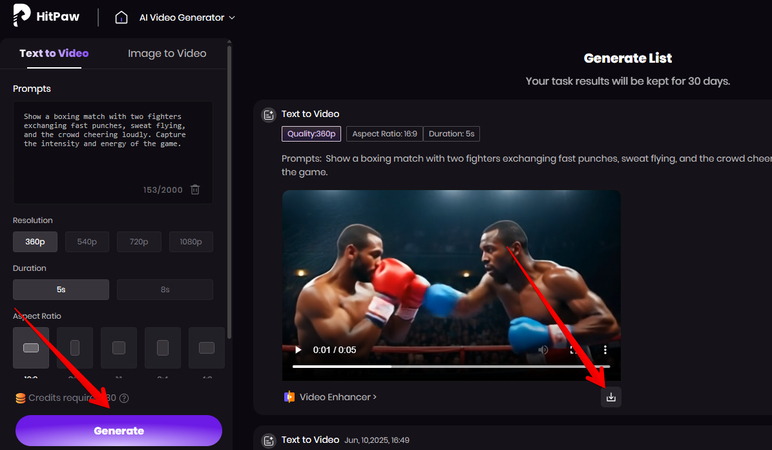Go to the home icon
This screenshot has height=450, width=772.
click(121, 18)
